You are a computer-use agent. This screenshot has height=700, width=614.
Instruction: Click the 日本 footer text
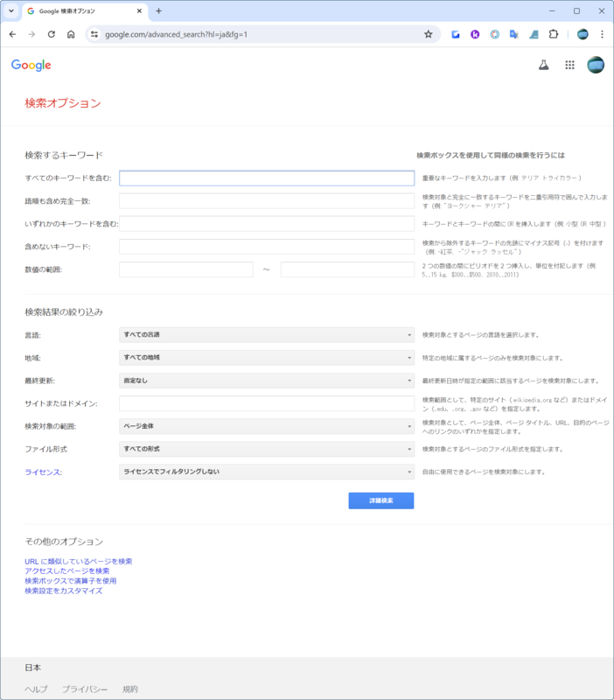(x=33, y=668)
